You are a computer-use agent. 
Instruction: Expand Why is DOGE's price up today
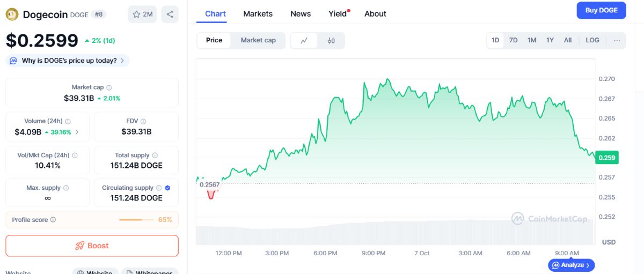68,61
